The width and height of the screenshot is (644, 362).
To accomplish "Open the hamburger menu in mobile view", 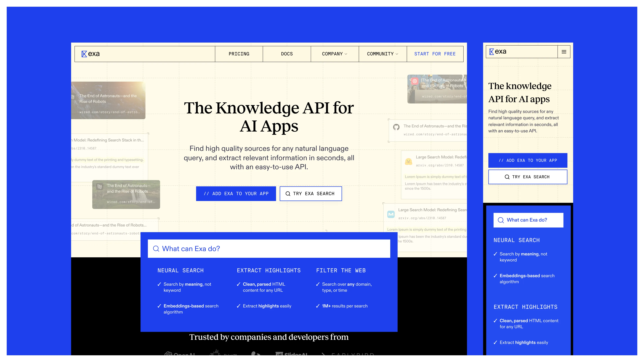I will (x=564, y=52).
